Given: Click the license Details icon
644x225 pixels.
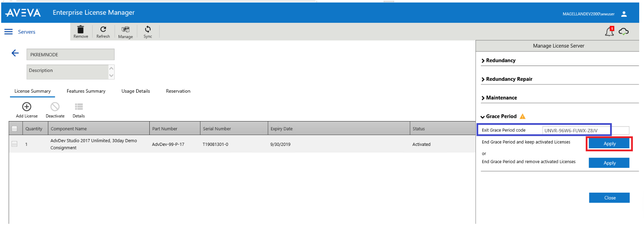Looking at the screenshot, I should coord(79,107).
